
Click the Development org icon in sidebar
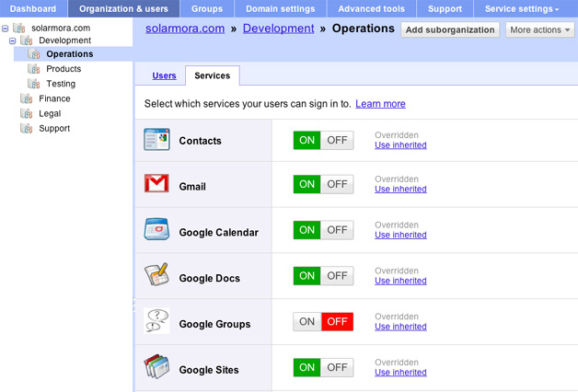pos(26,40)
